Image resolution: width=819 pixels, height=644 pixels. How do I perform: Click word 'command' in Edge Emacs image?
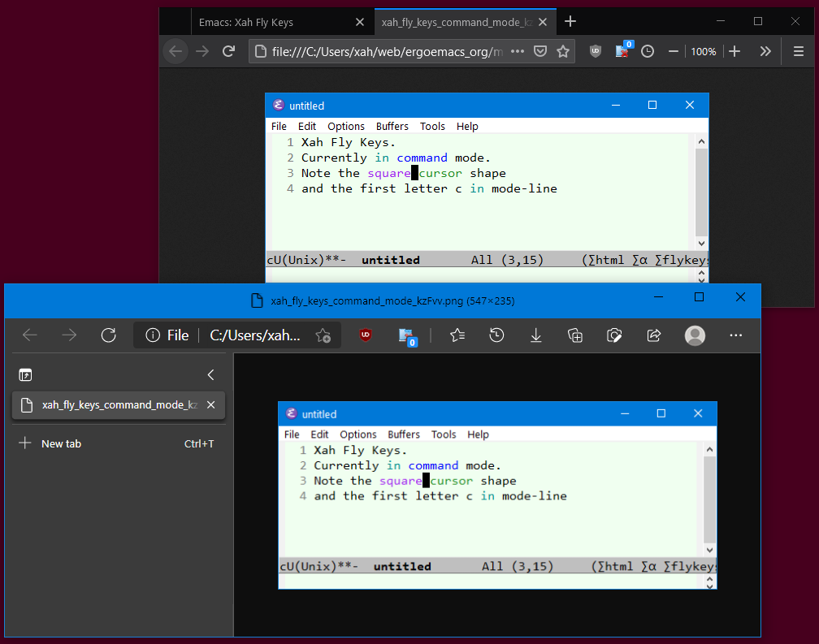pos(433,465)
